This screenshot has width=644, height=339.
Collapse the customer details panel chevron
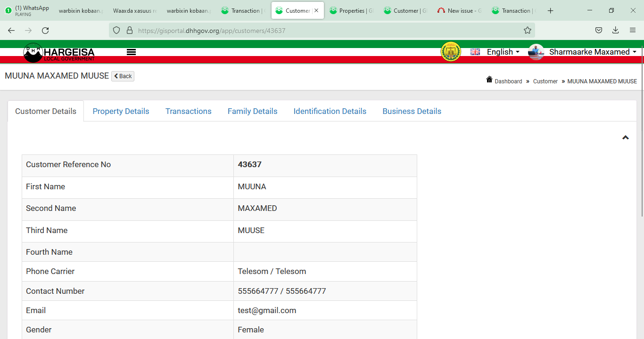point(626,137)
